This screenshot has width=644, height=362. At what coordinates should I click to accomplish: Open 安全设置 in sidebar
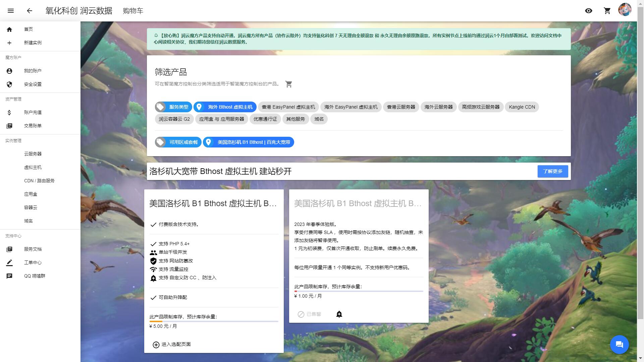40,84
